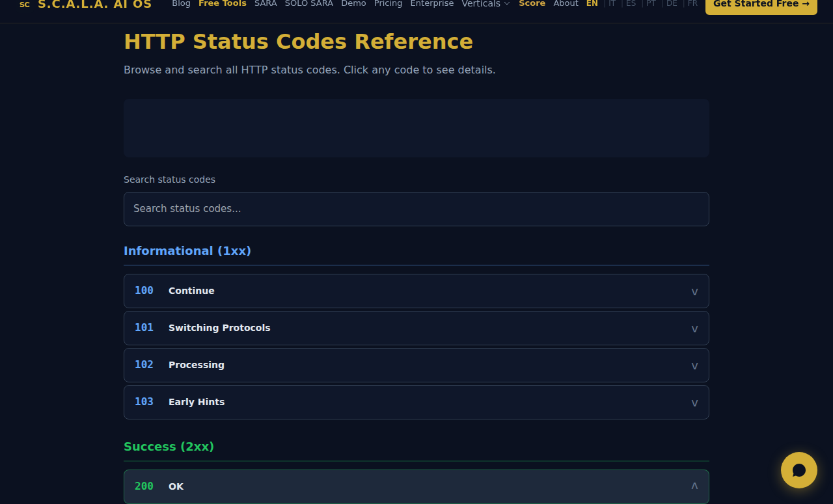
Task: Open the SARA nav link
Action: 266,4
